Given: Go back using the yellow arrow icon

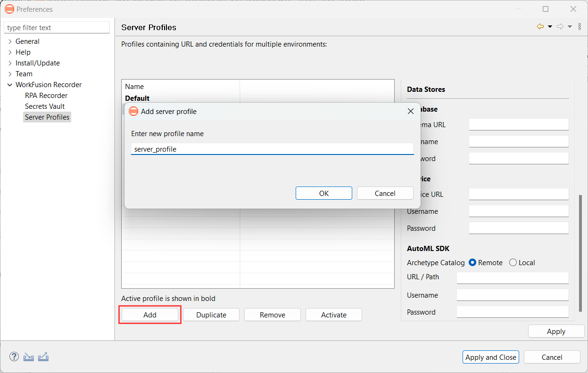Looking at the screenshot, I should (540, 27).
